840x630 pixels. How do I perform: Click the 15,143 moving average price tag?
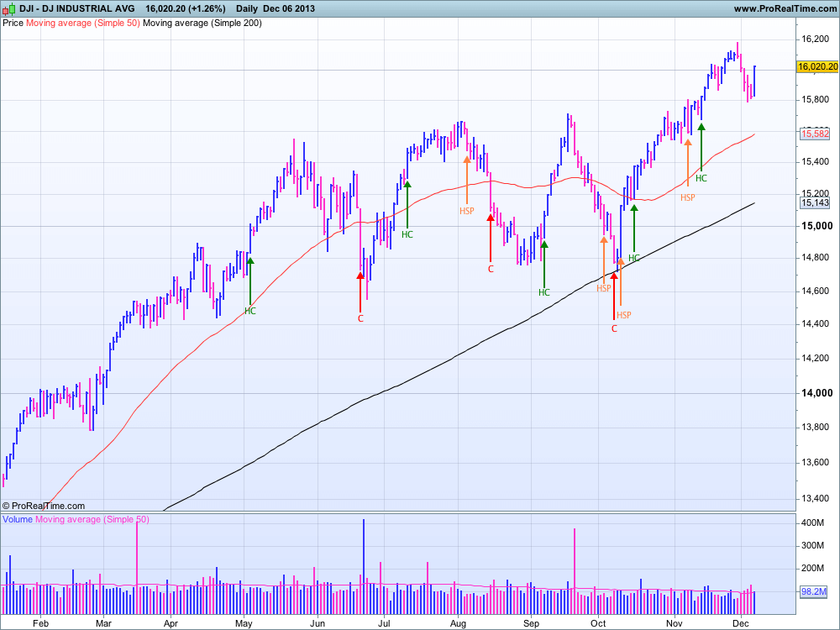click(815, 202)
